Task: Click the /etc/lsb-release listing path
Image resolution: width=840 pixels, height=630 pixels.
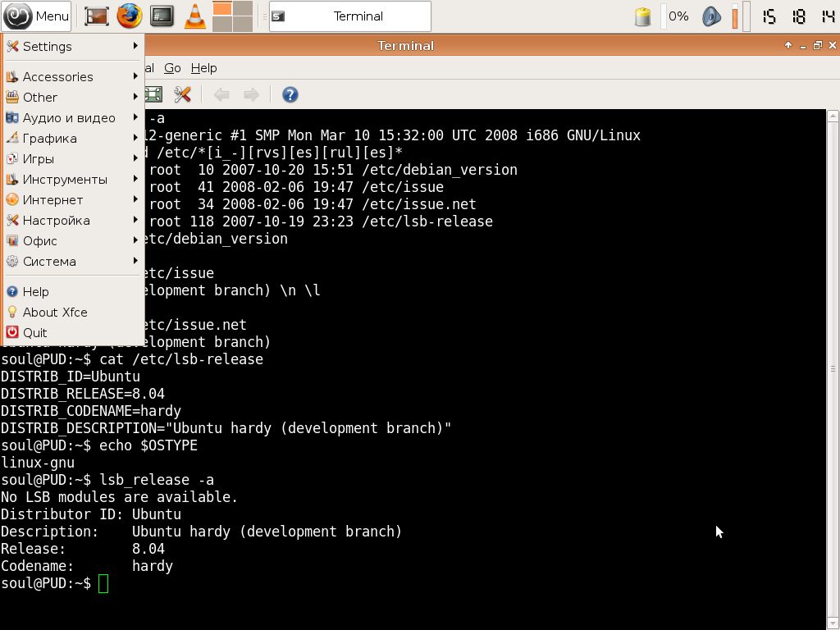Action: [x=427, y=221]
